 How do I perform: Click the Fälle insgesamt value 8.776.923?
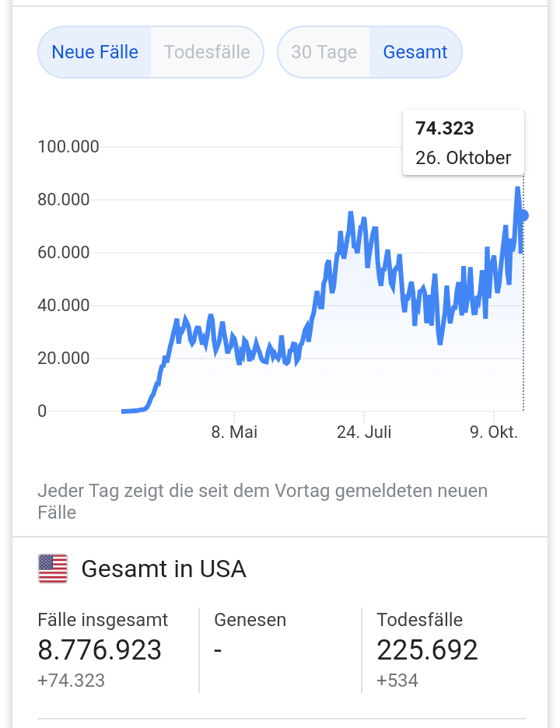[x=100, y=649]
